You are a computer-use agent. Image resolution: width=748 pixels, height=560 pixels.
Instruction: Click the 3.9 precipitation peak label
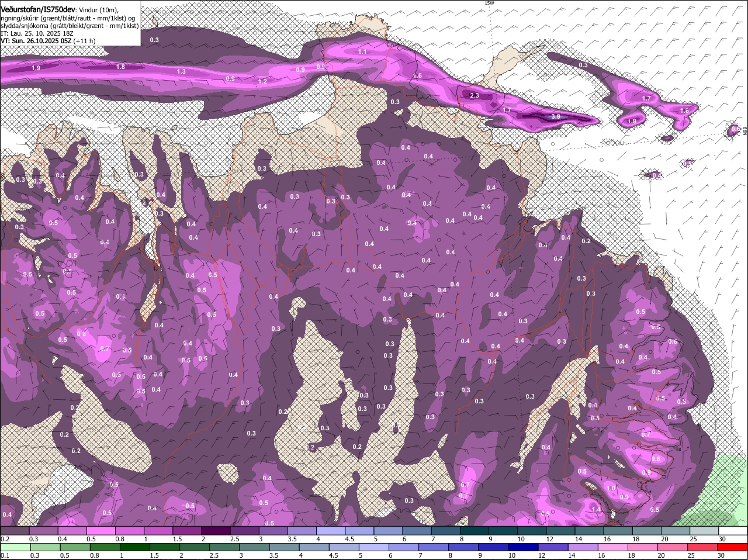click(556, 117)
